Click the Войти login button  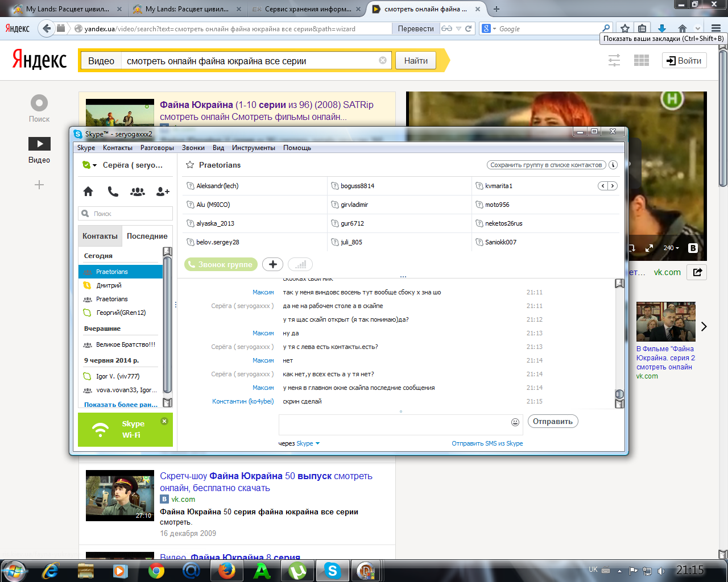(684, 60)
